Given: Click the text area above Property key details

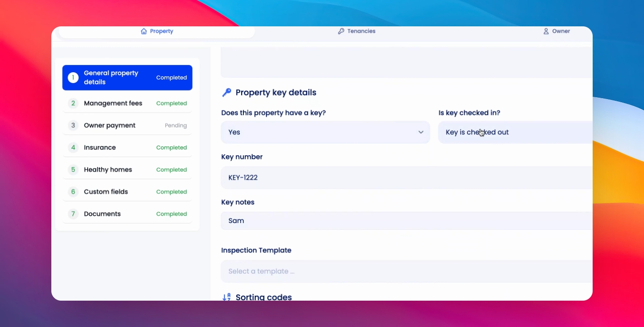Looking at the screenshot, I should click(x=407, y=62).
